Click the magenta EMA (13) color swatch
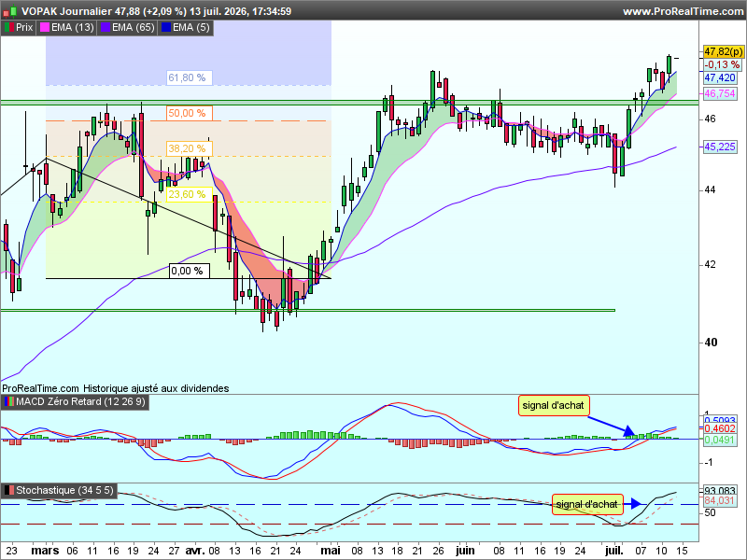Viewport: 747px width, 560px height. tap(45, 28)
